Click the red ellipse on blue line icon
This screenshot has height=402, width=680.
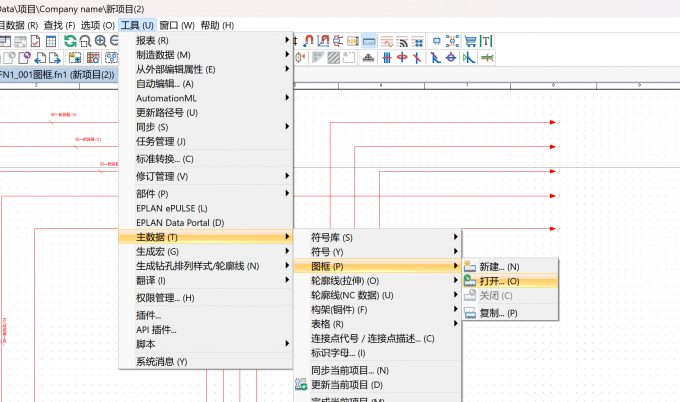[x=402, y=57]
